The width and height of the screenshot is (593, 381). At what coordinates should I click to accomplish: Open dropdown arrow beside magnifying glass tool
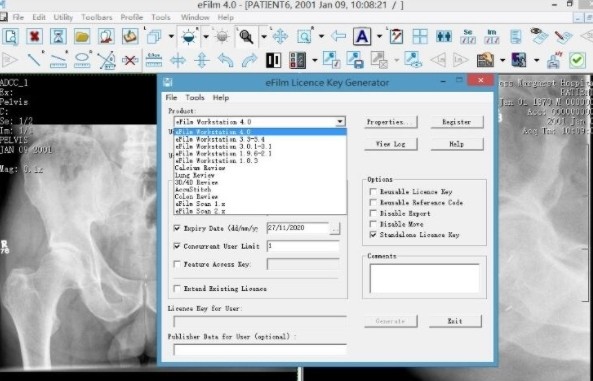[264, 37]
